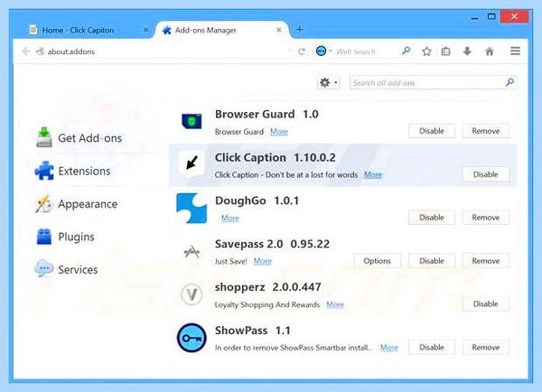Select the Savepass 2.0 0.95.22 title
This screenshot has height=392, width=542.
pos(272,244)
